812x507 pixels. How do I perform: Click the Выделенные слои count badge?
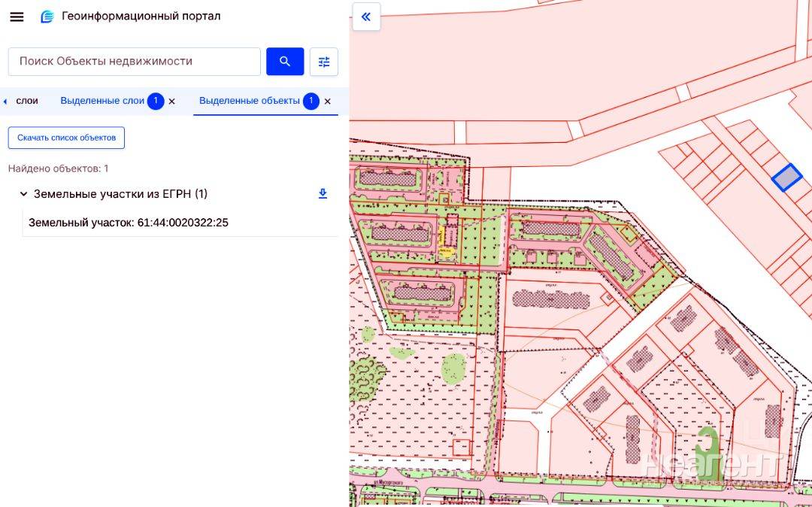pos(156,101)
